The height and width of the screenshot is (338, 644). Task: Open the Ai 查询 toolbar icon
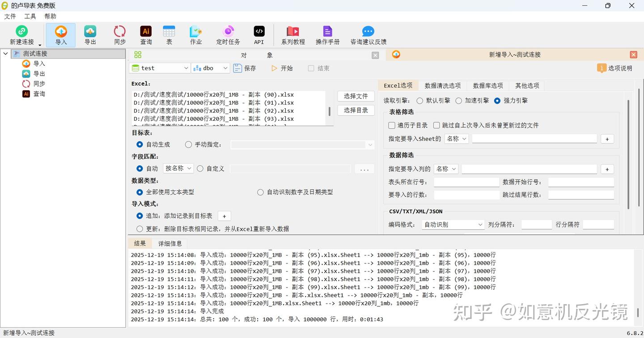tap(146, 31)
